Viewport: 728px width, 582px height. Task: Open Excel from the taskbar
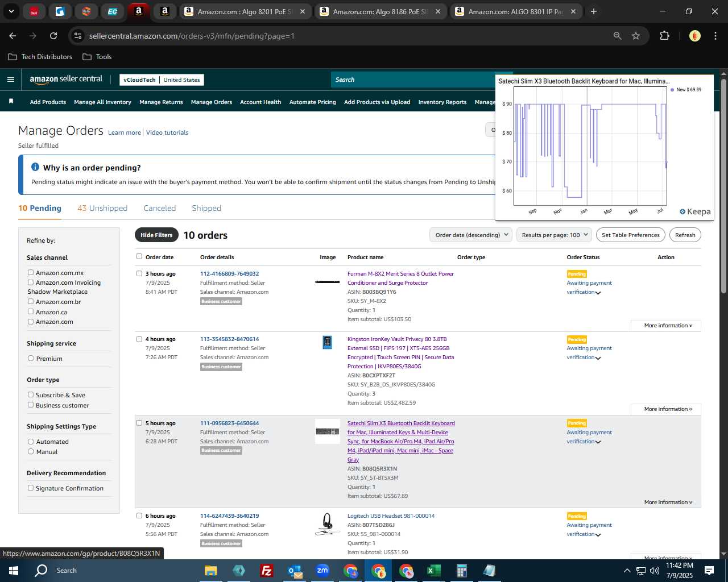pos(433,571)
